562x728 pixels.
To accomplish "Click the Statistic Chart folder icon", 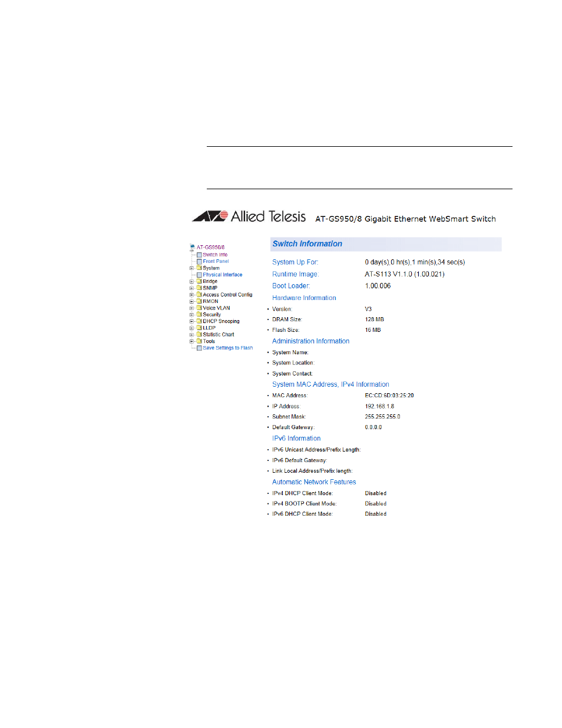I will (199, 334).
